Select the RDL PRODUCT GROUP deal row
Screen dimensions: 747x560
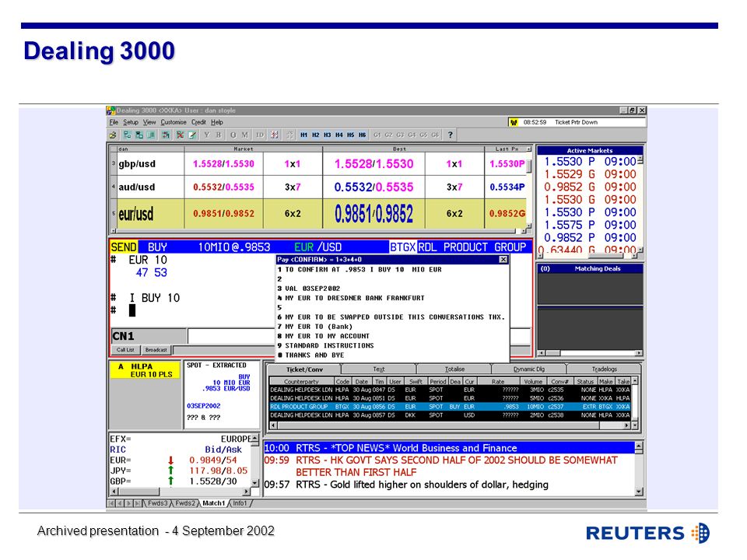point(451,407)
